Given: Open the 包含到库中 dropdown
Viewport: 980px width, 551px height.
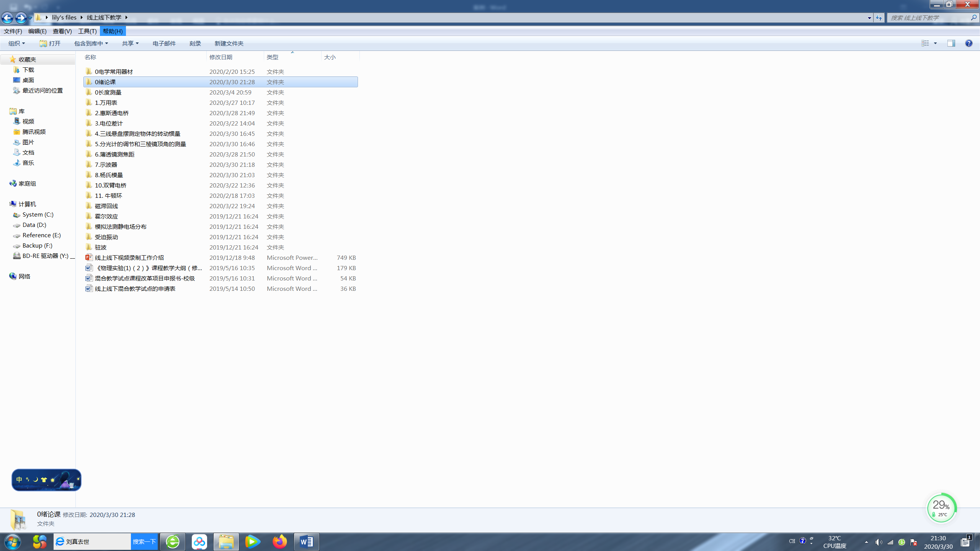Looking at the screenshot, I should click(91, 43).
